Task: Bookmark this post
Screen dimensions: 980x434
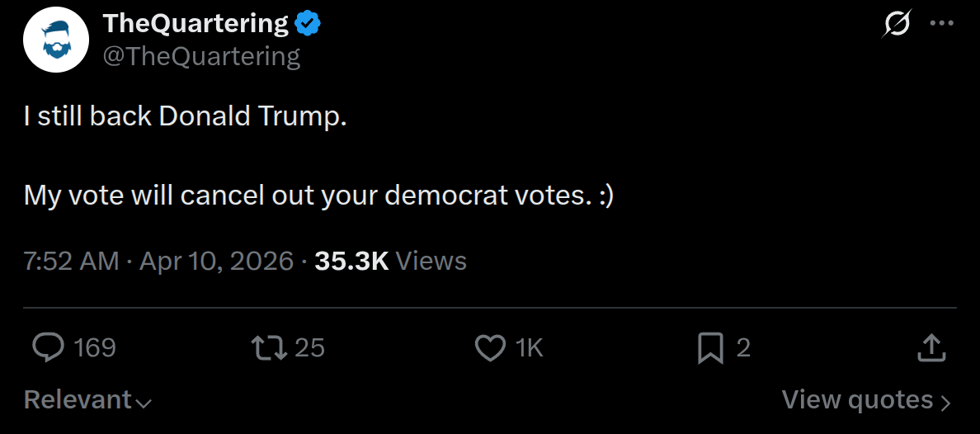Action: [710, 348]
